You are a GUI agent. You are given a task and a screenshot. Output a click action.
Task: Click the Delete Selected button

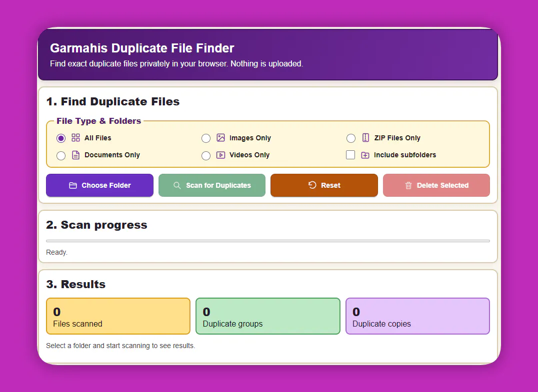click(x=436, y=185)
